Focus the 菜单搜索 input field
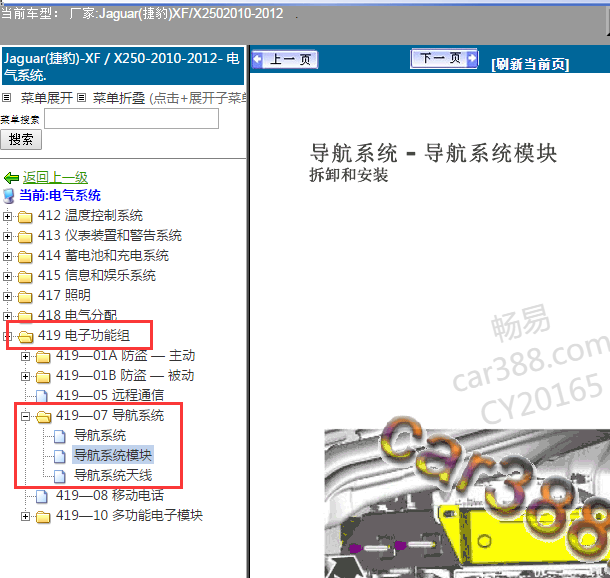 pos(131,119)
